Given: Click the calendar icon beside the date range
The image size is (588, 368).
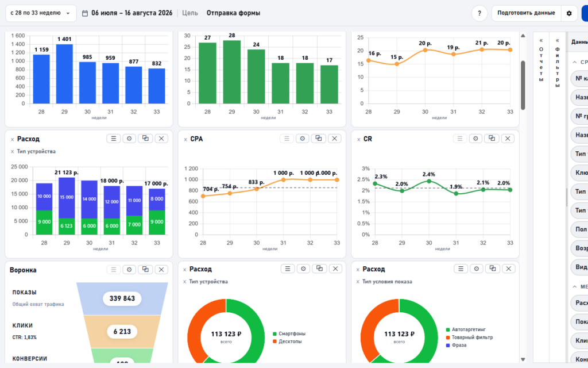Looking at the screenshot, I should pyautogui.click(x=85, y=13).
